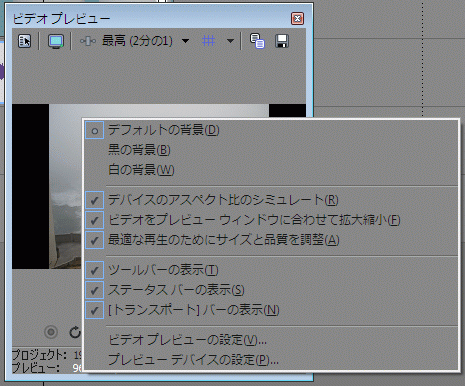Viewport: 465px width, 386px height.
Task: Choose 黒の背景(B) menu entry
Action: click(x=271, y=150)
